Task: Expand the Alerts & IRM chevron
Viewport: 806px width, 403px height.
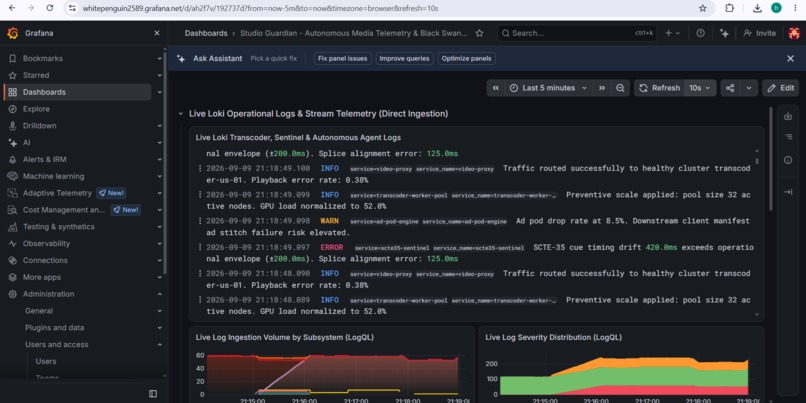Action: pyautogui.click(x=159, y=159)
